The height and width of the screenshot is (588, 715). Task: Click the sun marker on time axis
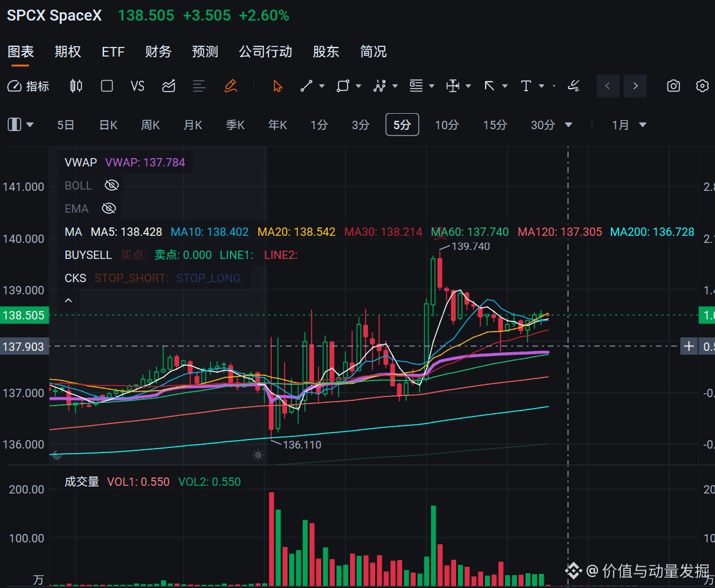coord(258,455)
